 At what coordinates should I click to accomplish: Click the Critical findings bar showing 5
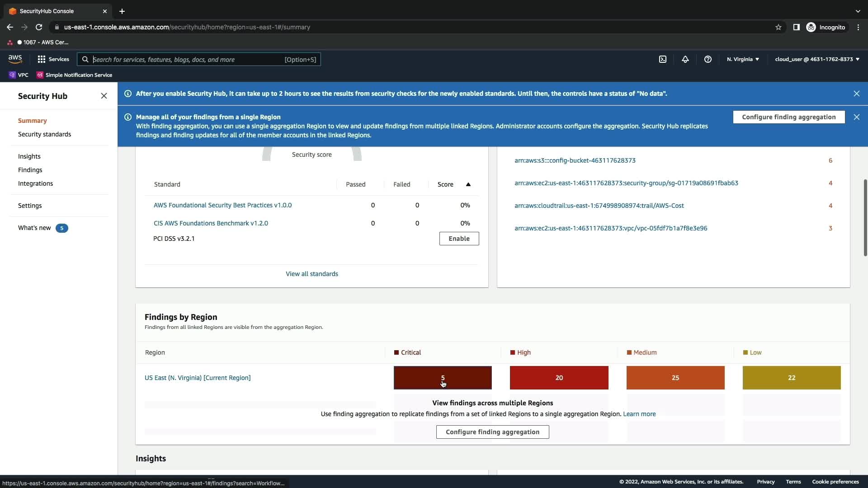point(443,378)
